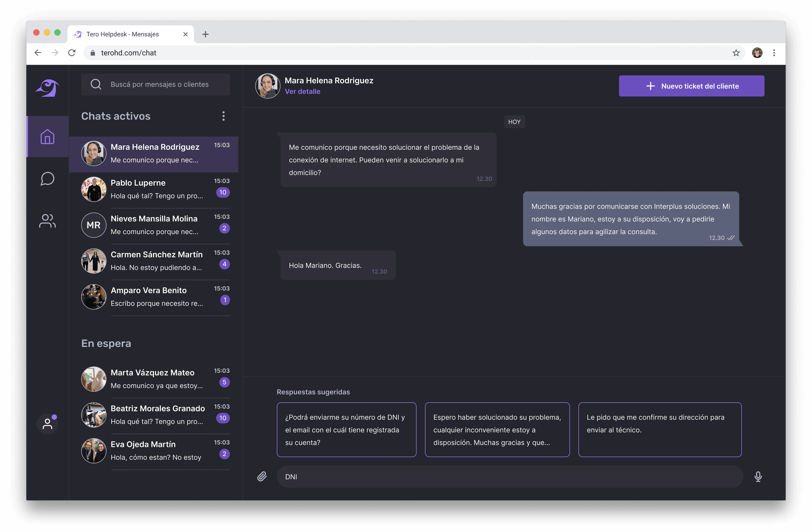Reload the page
Image resolution: width=812 pixels, height=532 pixels.
pyautogui.click(x=72, y=53)
